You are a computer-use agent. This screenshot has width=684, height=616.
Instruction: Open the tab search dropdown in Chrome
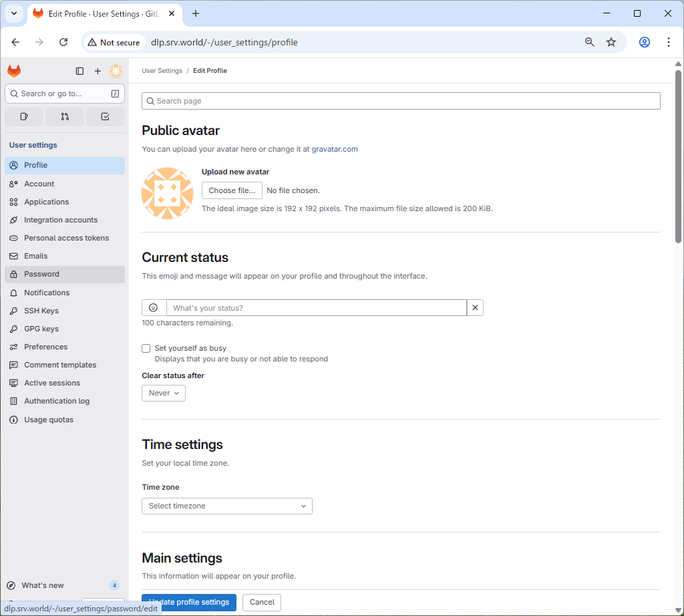(x=13, y=13)
